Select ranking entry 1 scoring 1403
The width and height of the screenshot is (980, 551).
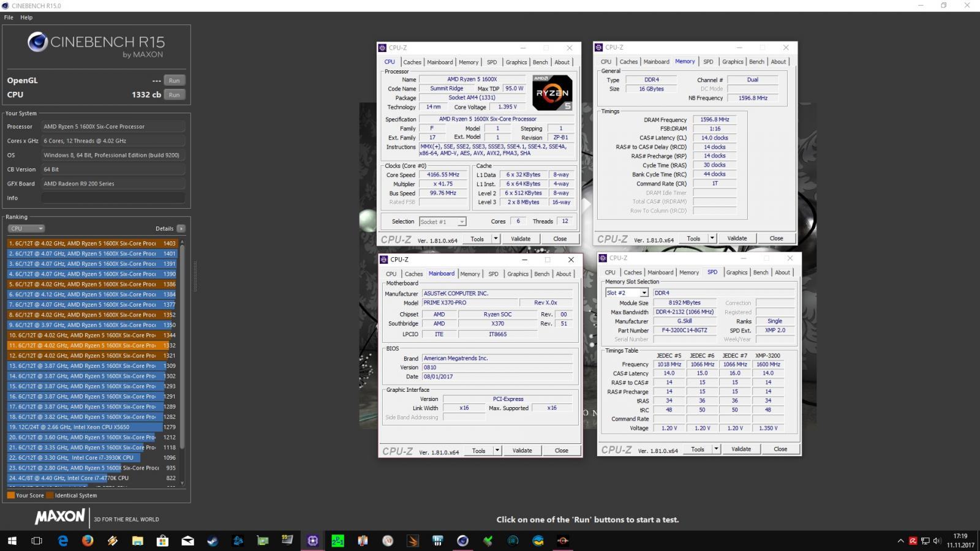[x=92, y=243]
